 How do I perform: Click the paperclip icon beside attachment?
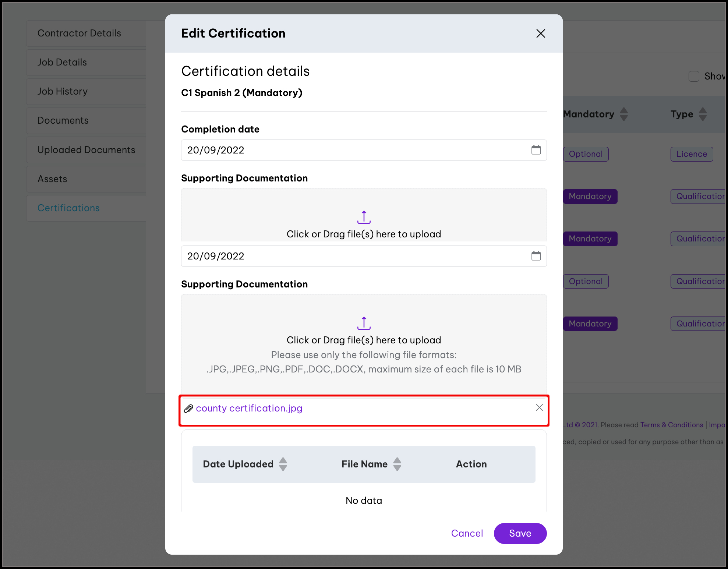pyautogui.click(x=188, y=409)
